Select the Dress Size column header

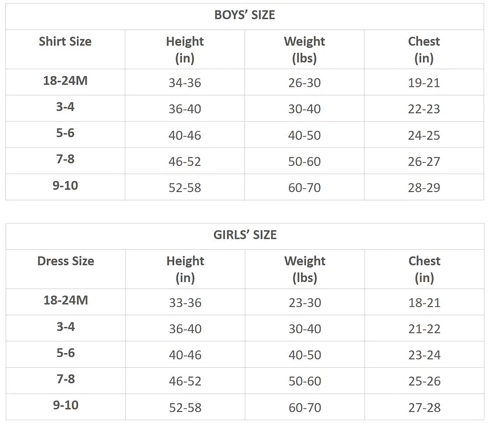point(66,261)
